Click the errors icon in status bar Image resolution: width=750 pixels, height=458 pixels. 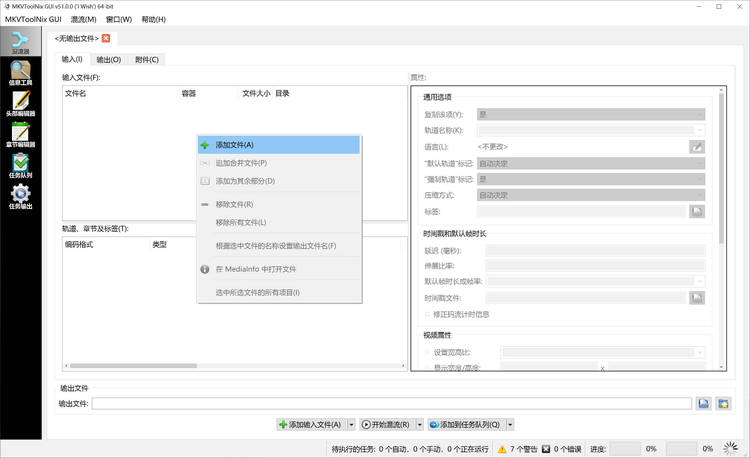(546, 449)
